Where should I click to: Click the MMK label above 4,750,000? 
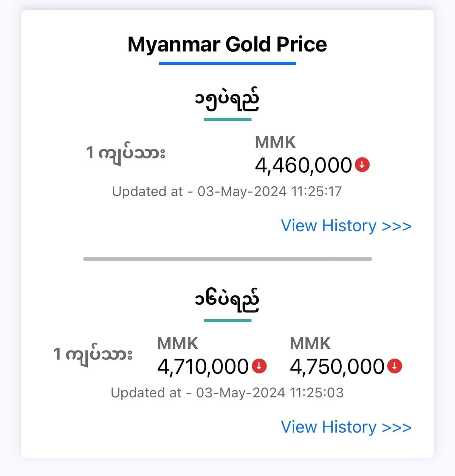click(x=310, y=343)
